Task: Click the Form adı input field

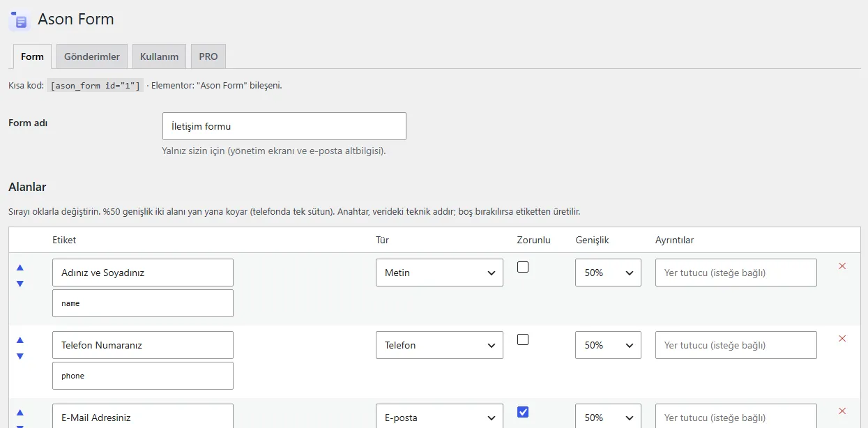Action: pyautogui.click(x=284, y=126)
